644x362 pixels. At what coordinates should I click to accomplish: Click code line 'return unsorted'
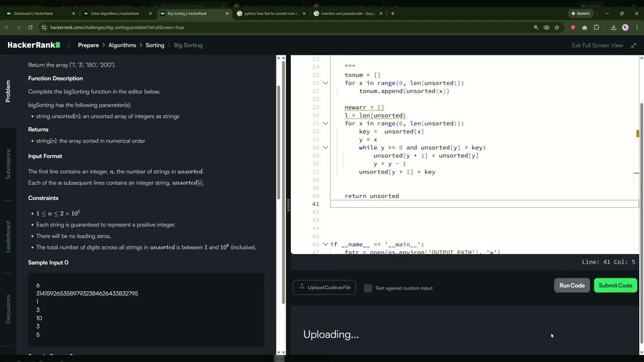[372, 196]
